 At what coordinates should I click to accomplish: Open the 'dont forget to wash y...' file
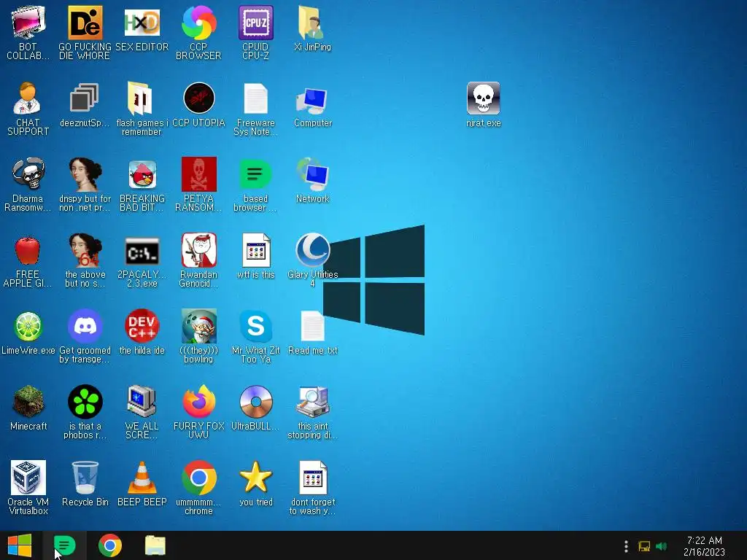(312, 488)
